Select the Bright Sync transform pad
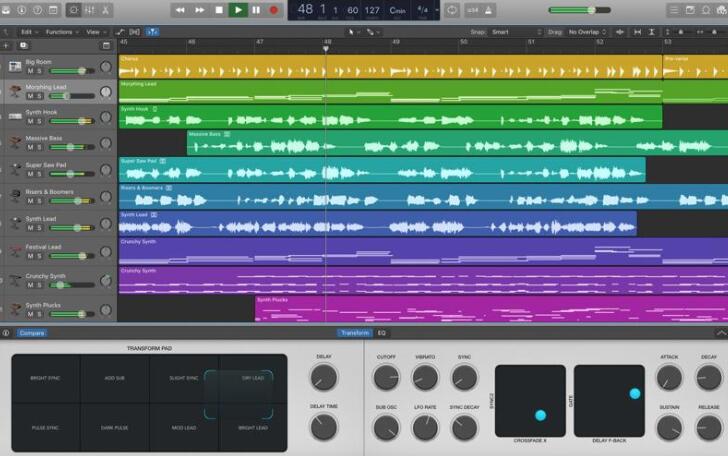Viewport: 728px width, 456px height. (46, 378)
